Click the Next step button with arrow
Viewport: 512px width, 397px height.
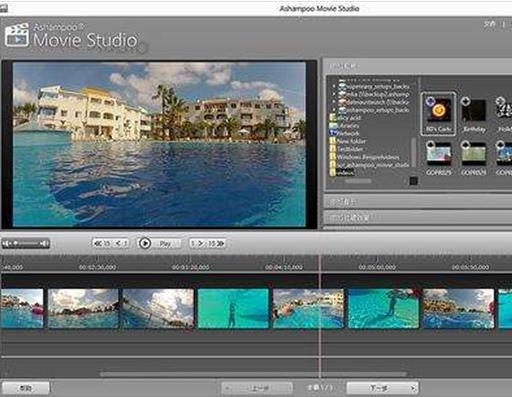pyautogui.click(x=382, y=388)
